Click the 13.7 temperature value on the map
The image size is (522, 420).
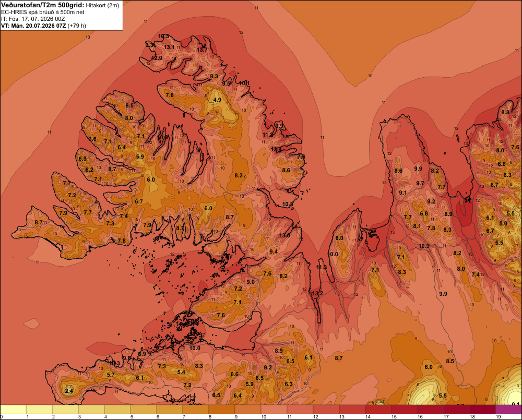pyautogui.click(x=201, y=50)
